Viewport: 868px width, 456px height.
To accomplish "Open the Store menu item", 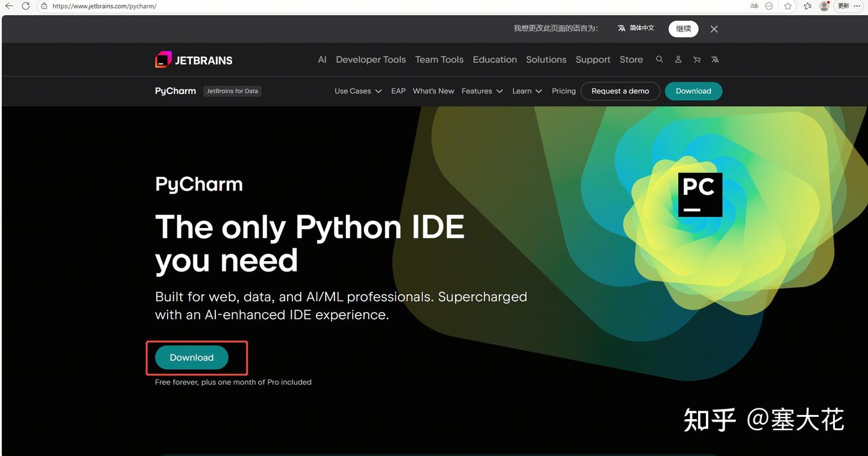I will [x=631, y=60].
